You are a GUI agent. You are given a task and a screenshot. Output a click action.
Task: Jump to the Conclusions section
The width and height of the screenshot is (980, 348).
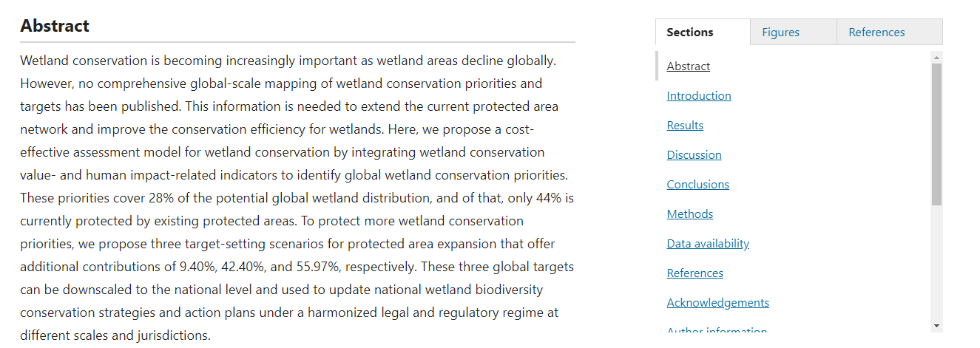pos(697,185)
